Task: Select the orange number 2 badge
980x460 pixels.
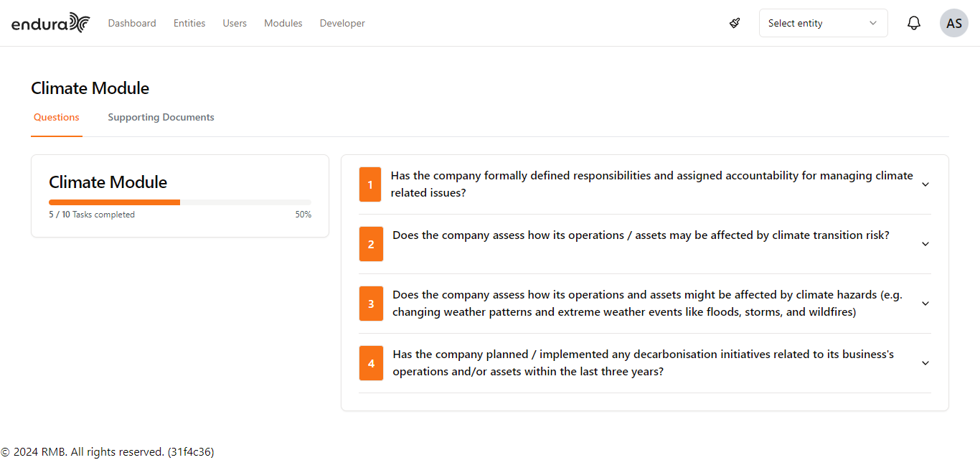Action: 371,244
